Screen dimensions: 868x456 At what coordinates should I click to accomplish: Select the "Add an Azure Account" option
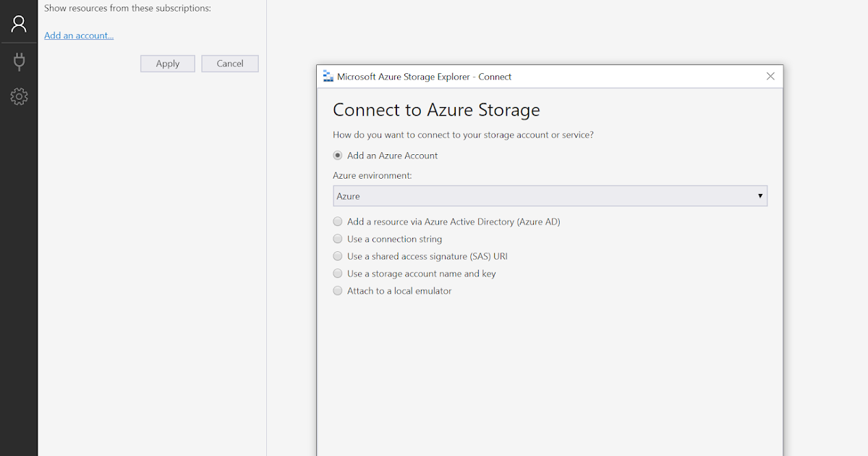pyautogui.click(x=338, y=155)
